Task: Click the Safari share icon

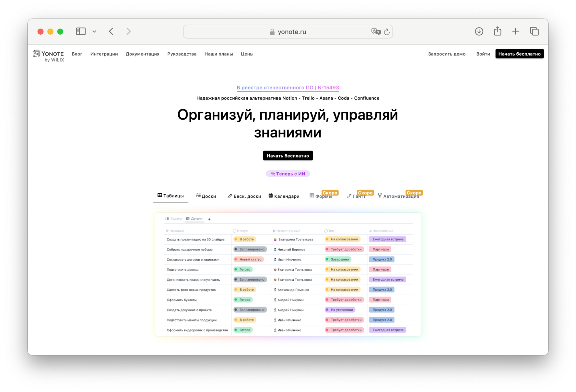Action: [498, 31]
